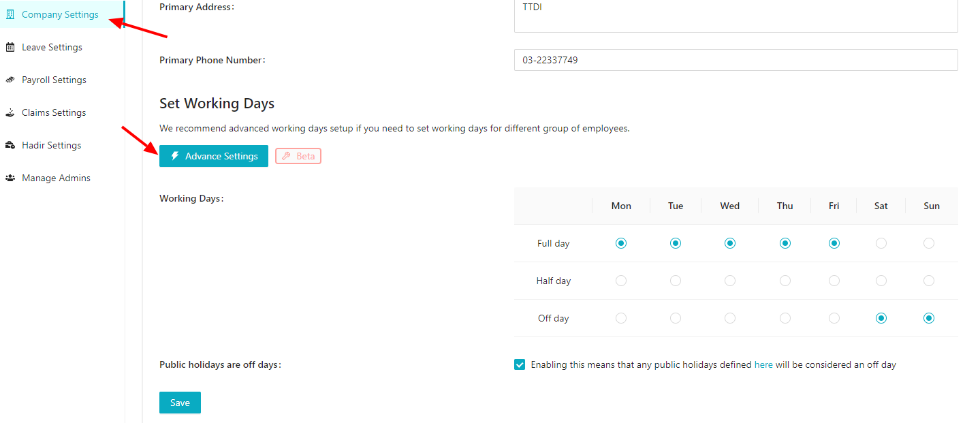Set Thursday to Off day

point(785,318)
